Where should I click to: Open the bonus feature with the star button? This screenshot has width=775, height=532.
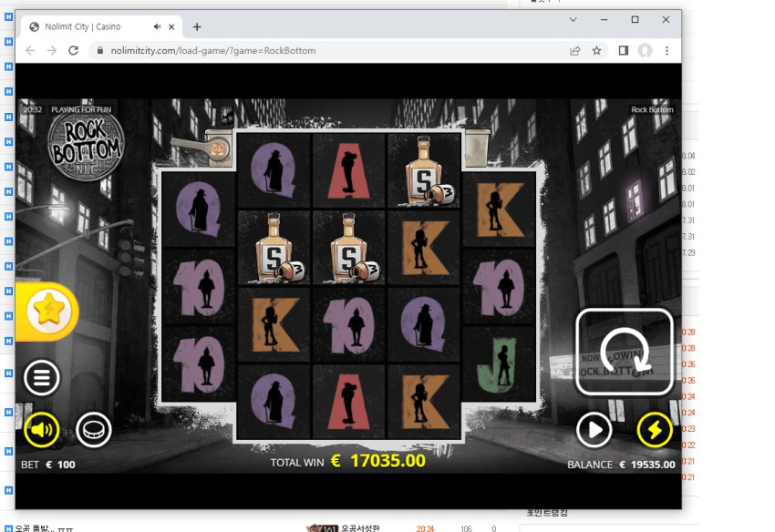coord(48,312)
